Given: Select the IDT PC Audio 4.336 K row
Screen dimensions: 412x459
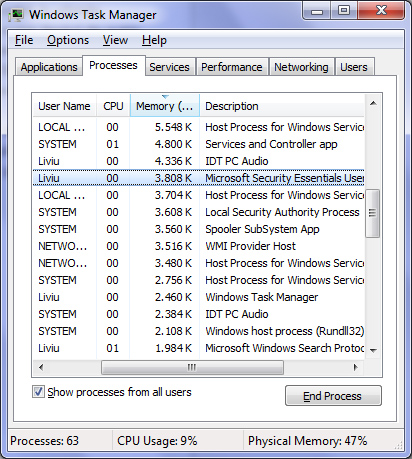Looking at the screenshot, I should click(x=199, y=161).
